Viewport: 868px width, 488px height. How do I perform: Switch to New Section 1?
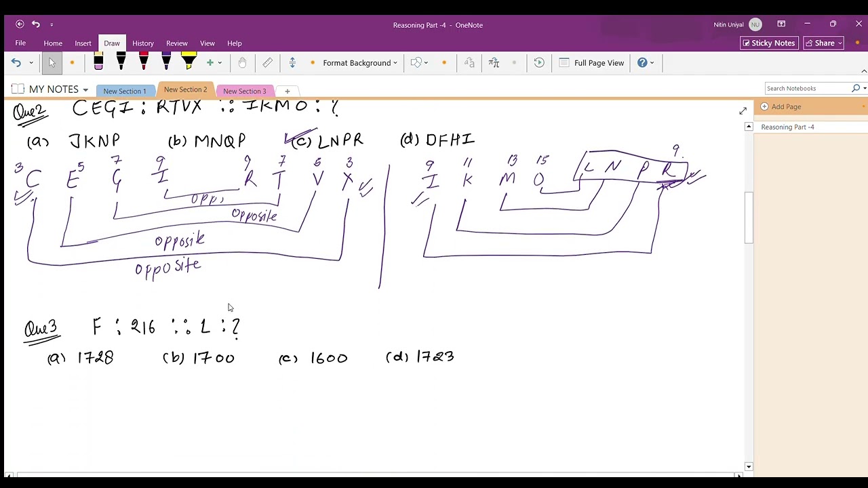pyautogui.click(x=125, y=91)
